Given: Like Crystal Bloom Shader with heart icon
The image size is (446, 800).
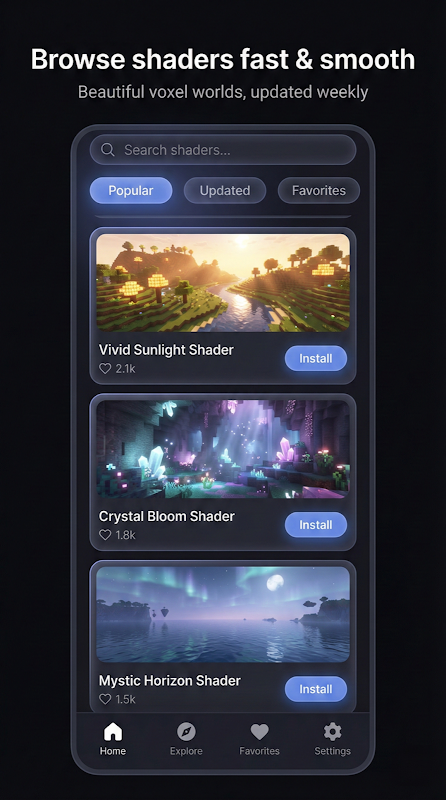Looking at the screenshot, I should (x=105, y=535).
